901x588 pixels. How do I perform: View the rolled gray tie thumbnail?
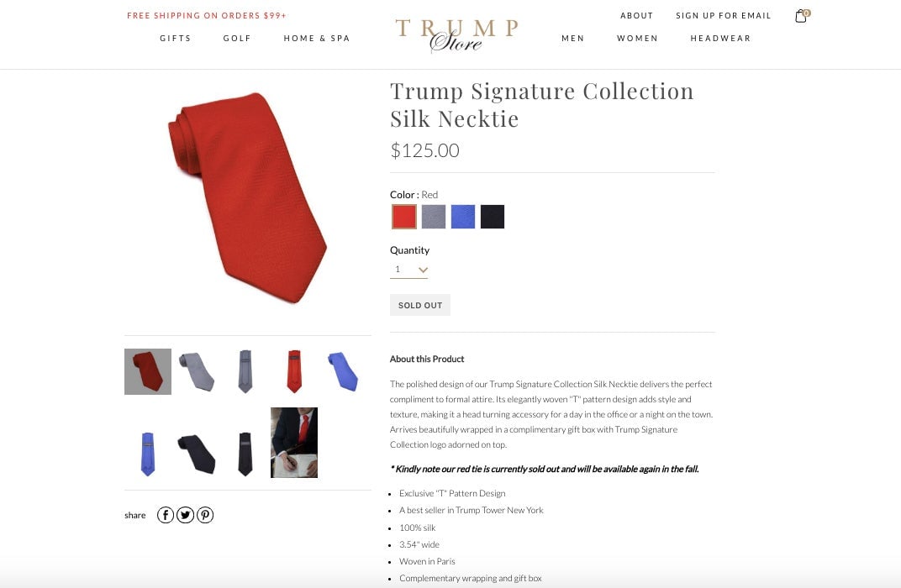[197, 371]
